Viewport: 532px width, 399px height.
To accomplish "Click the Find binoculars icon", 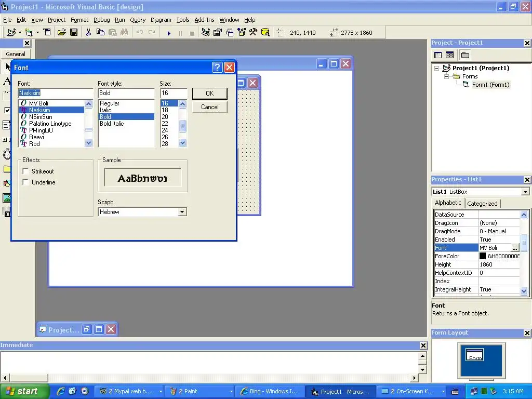I will coord(125,33).
